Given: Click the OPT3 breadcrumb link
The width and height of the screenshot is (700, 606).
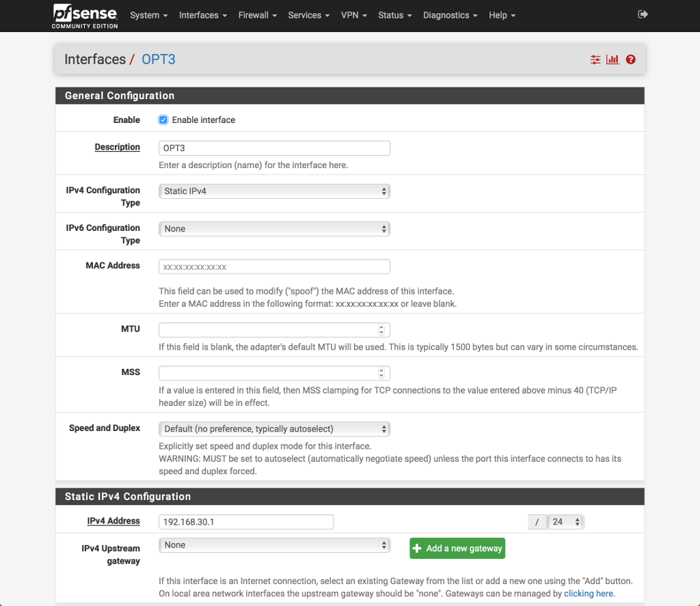Looking at the screenshot, I should coord(158,59).
